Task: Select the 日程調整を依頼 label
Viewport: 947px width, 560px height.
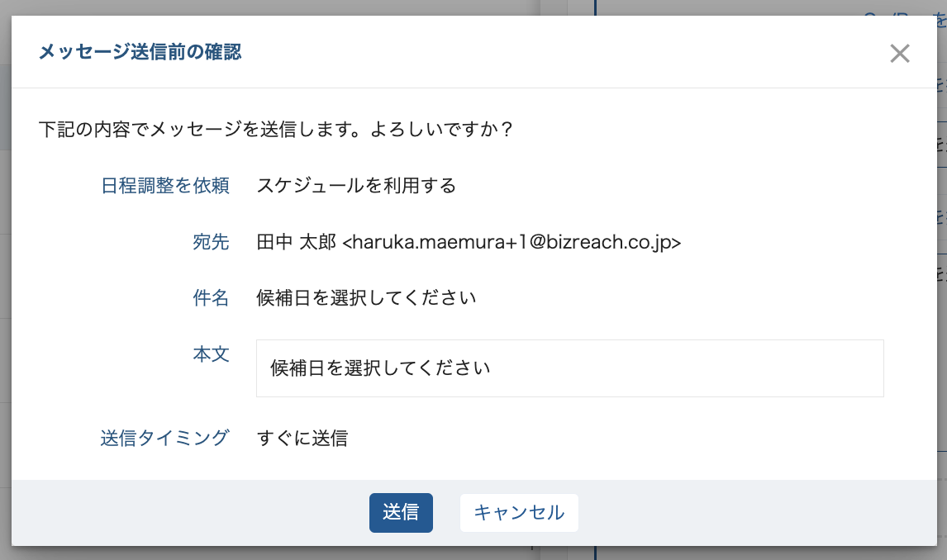Action: (x=164, y=186)
